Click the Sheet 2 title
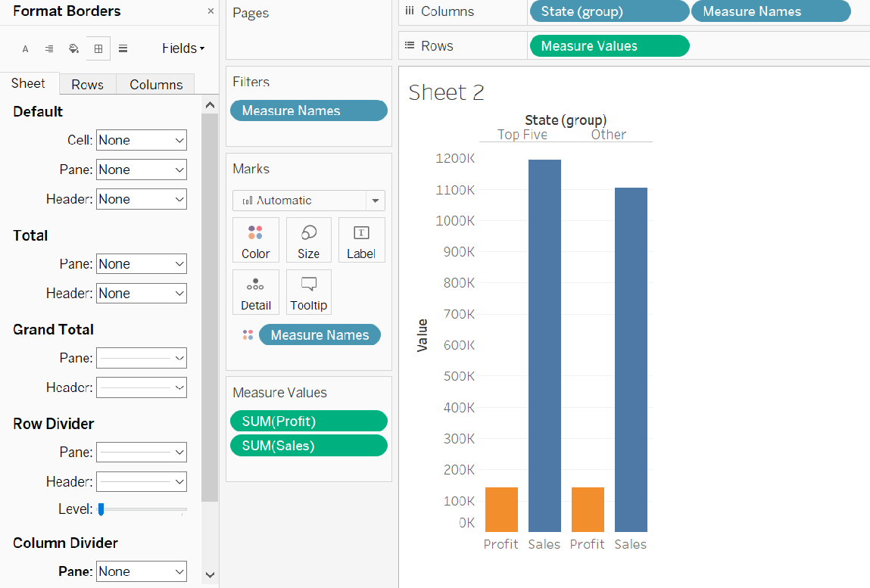The height and width of the screenshot is (588, 870). point(446,92)
